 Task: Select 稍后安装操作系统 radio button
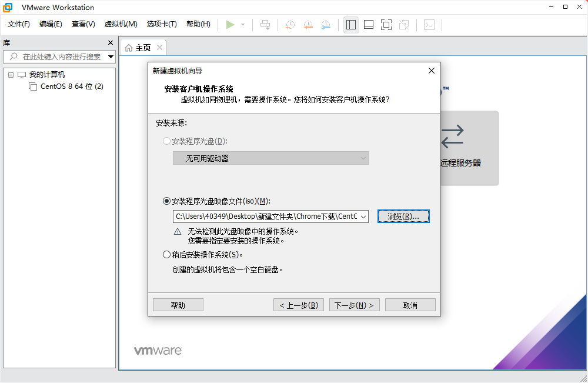pyautogui.click(x=166, y=254)
